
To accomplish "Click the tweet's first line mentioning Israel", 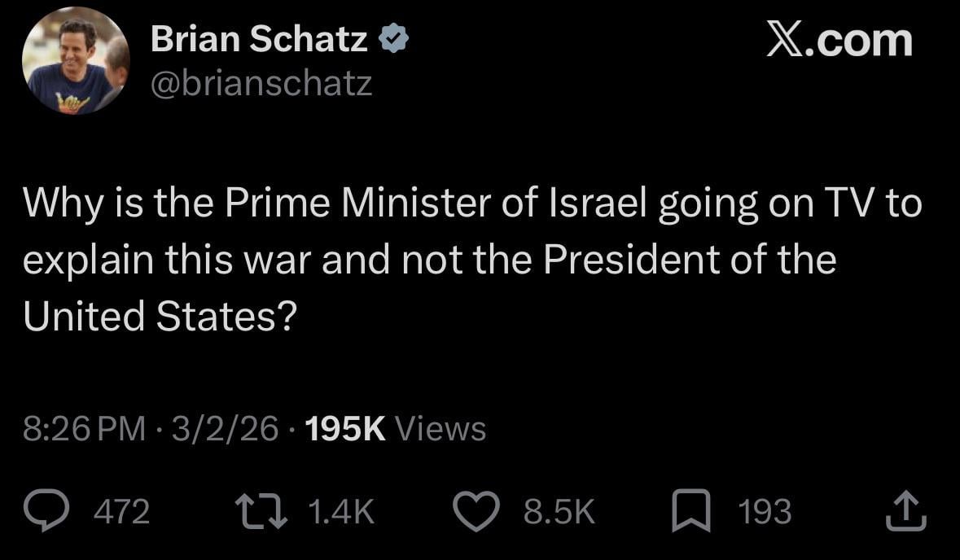I will click(x=472, y=203).
